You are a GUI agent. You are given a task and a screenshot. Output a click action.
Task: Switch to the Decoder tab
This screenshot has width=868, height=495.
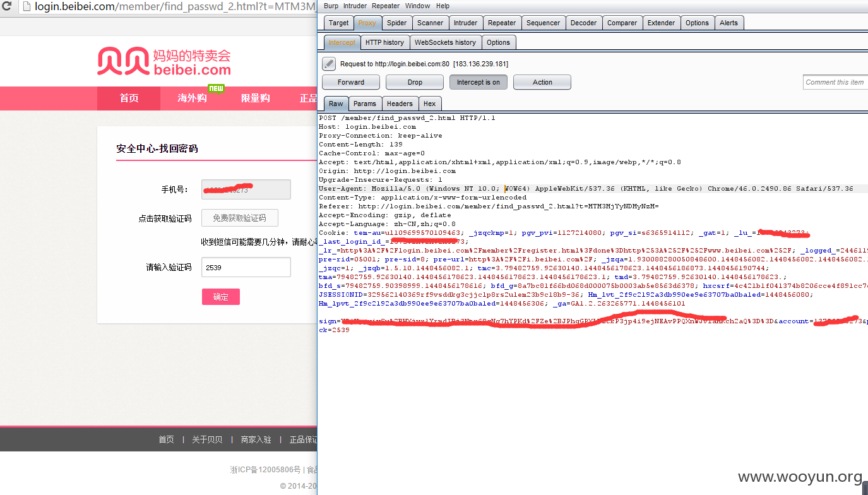click(584, 23)
